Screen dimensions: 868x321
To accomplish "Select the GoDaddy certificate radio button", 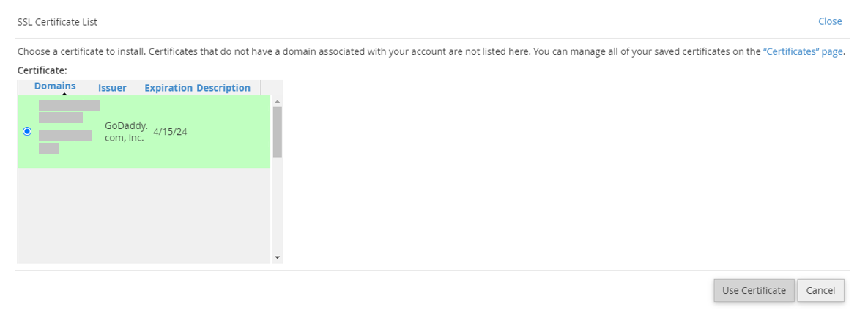I will click(27, 131).
